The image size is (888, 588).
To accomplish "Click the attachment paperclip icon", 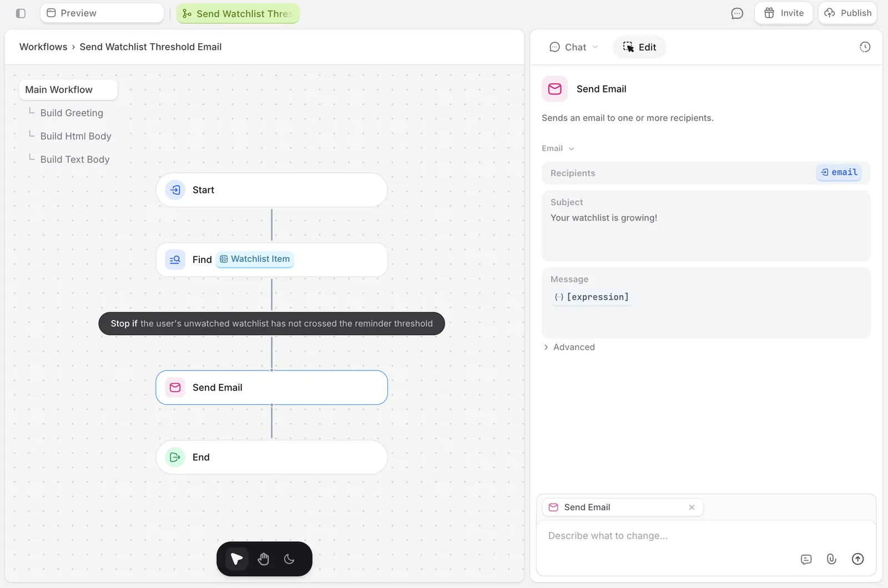I will click(x=831, y=559).
